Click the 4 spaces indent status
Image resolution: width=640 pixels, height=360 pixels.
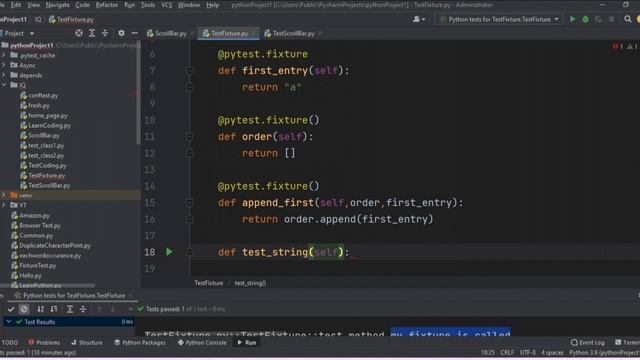(552, 352)
